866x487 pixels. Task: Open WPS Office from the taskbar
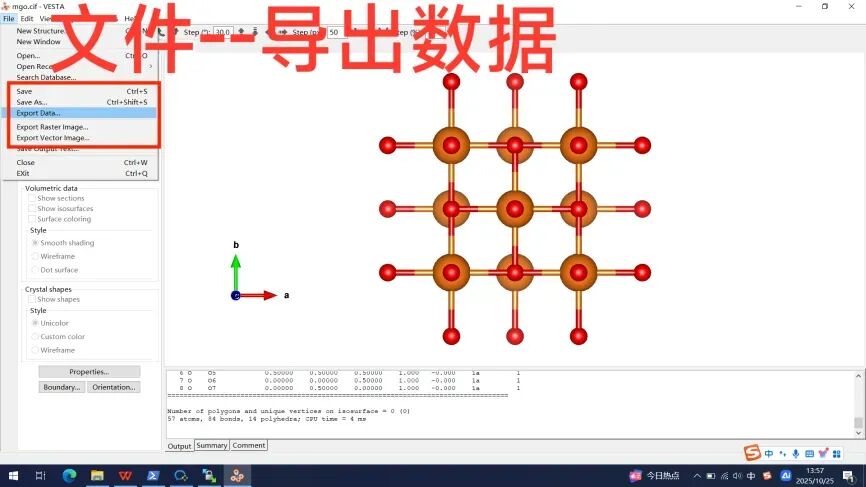tap(125, 475)
